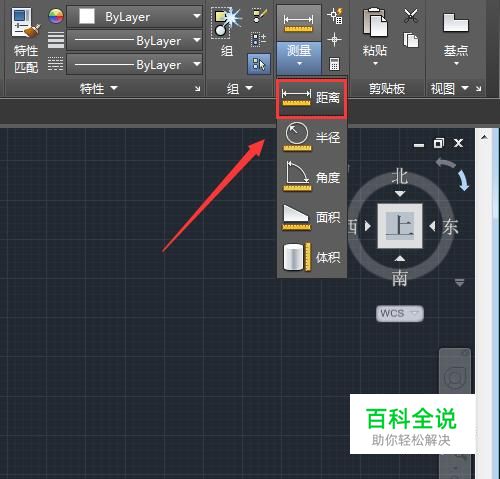Screen dimensions: 500x479
Task: Restore the drawing viewport window
Action: 439,143
